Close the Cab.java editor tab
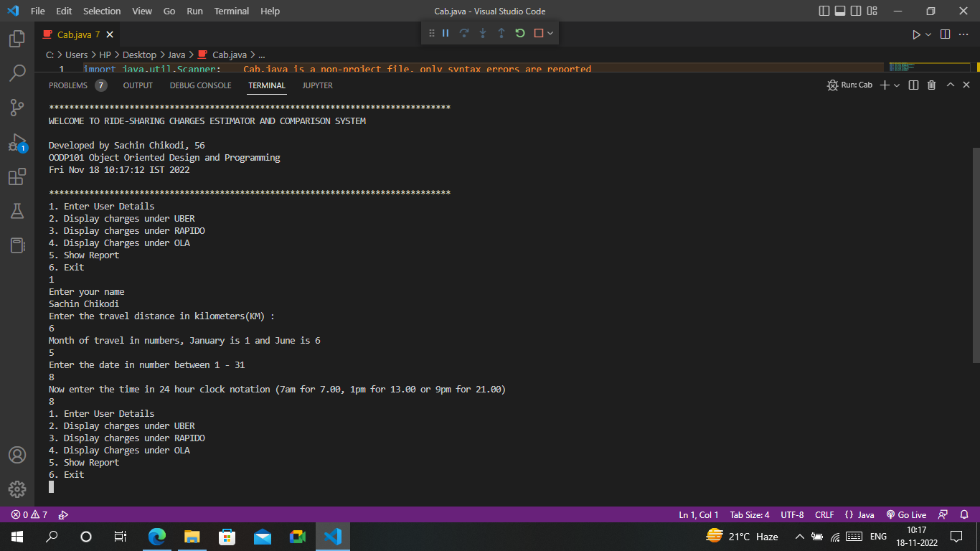 tap(110, 34)
